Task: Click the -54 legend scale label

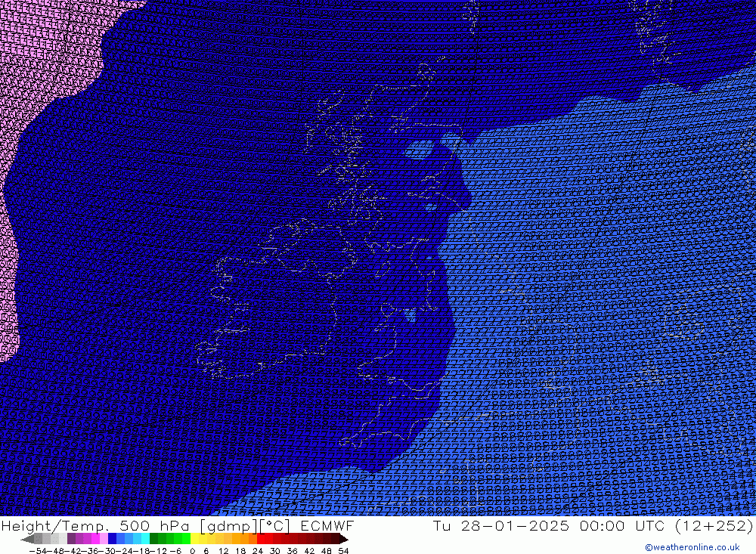Action: 38,551
